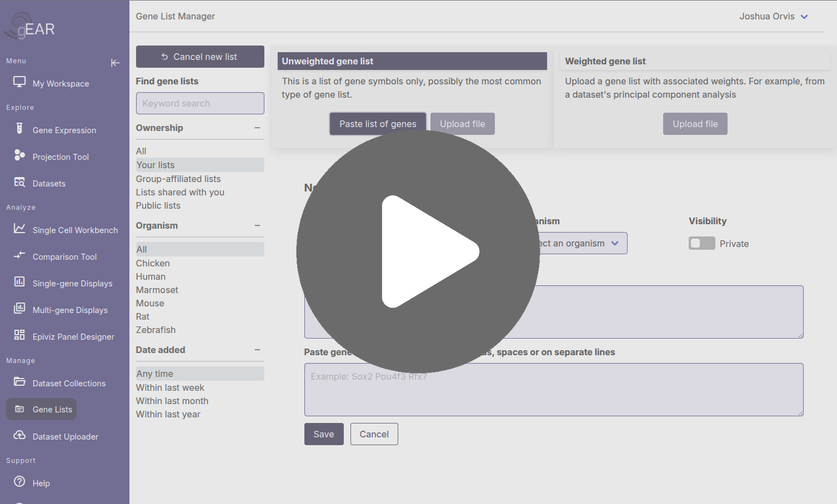Select the Projection Tool

coord(61,157)
